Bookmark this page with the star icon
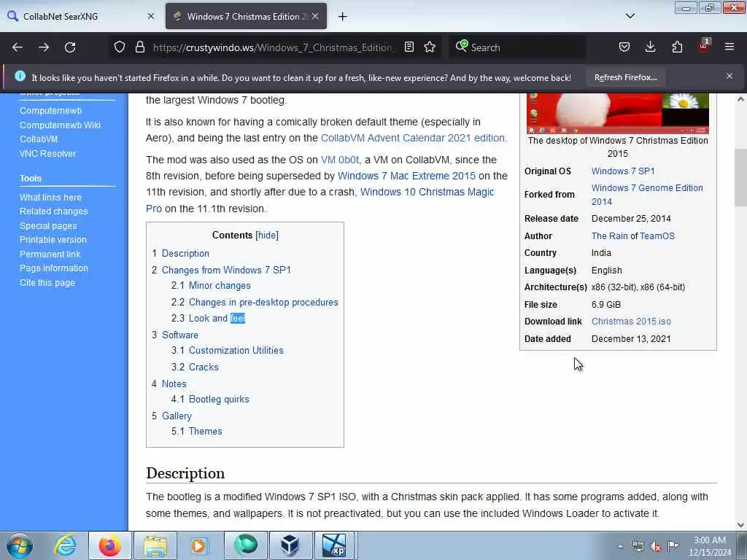This screenshot has width=747, height=560. [x=430, y=47]
